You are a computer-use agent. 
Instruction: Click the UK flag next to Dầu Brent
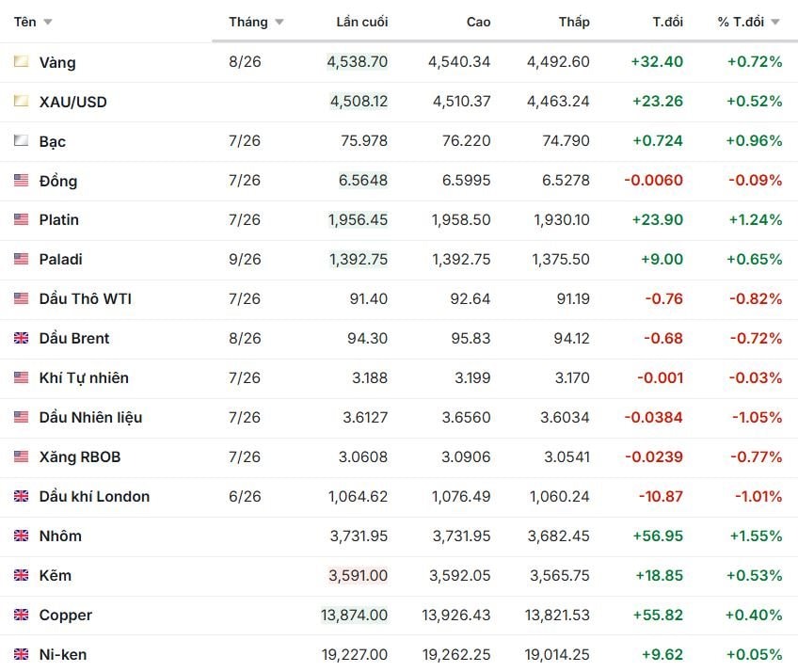[21, 338]
